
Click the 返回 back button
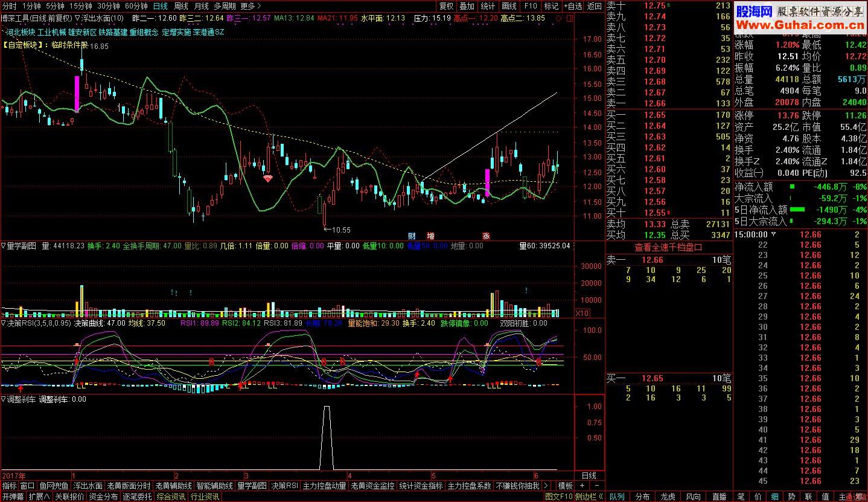pos(595,6)
